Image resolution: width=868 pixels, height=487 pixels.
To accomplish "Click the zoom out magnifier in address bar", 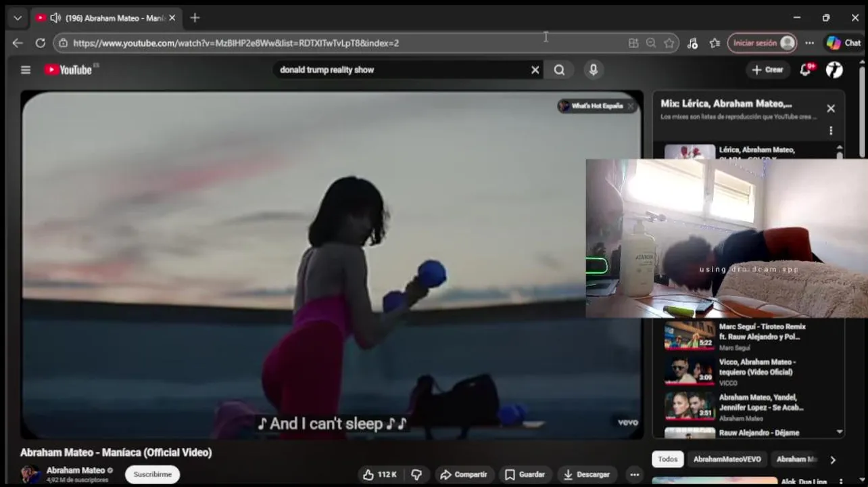I will click(x=651, y=43).
